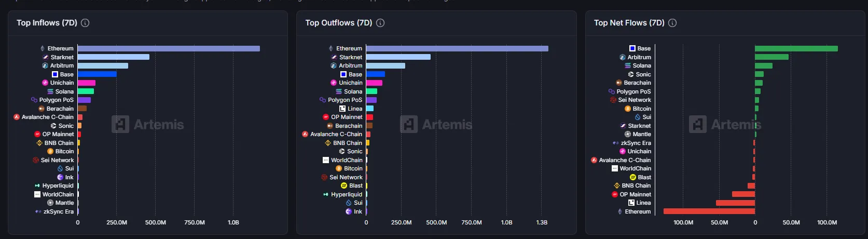Click the Hyperliquid icon in the Top Inflows chart

(x=37, y=185)
